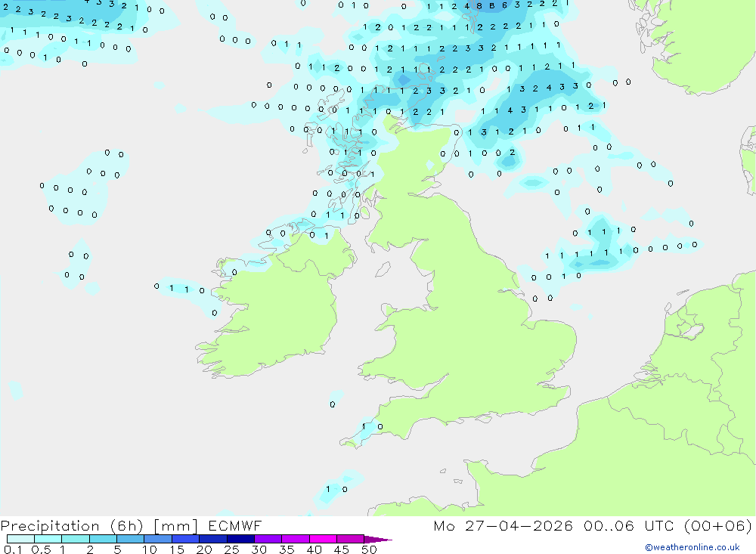Click the '0.1' legend scale label
The width and height of the screenshot is (756, 554).
(x=13, y=549)
